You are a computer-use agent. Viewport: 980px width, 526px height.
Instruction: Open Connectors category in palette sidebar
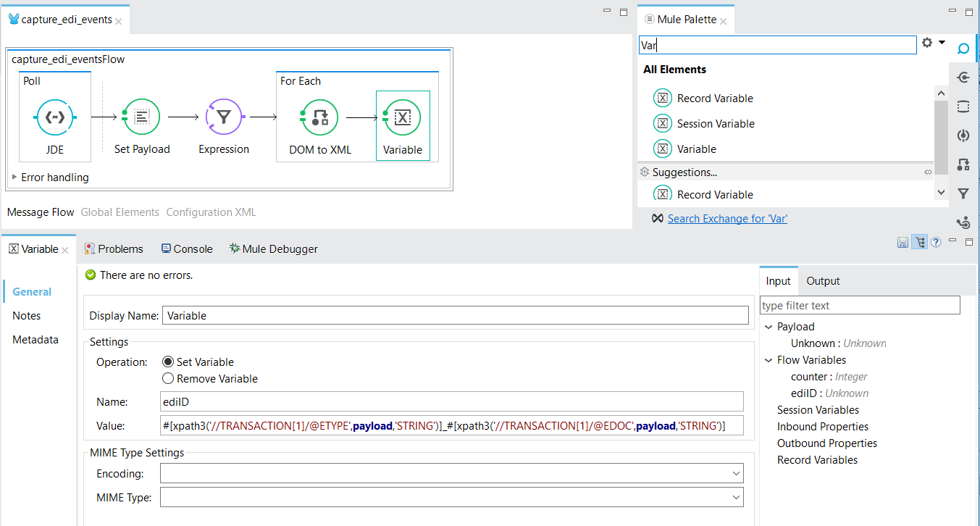(963, 78)
